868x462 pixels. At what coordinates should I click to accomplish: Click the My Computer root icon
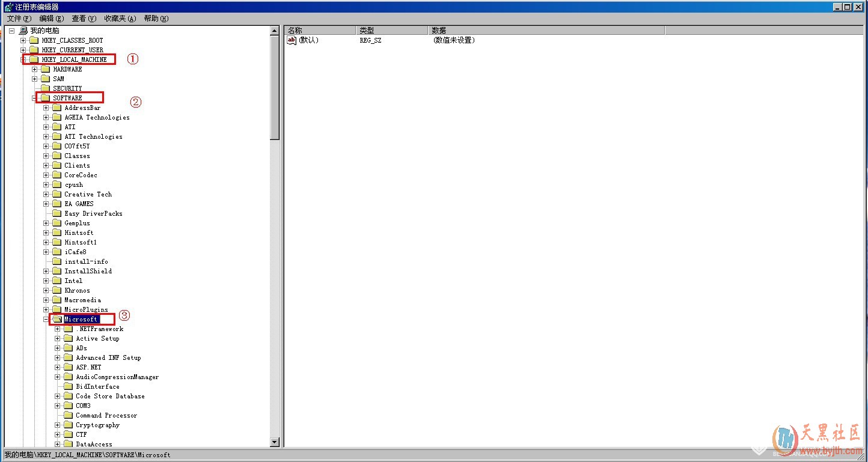pyautogui.click(x=23, y=31)
